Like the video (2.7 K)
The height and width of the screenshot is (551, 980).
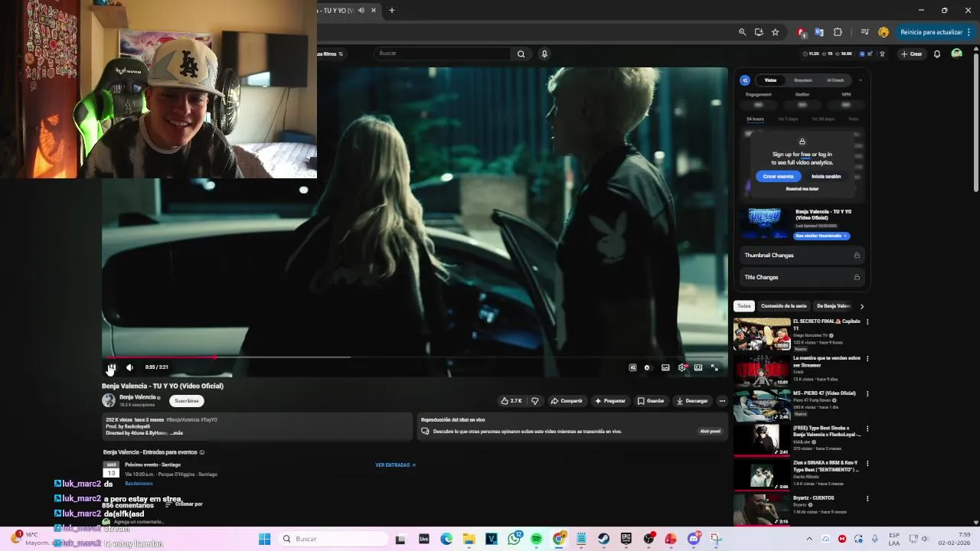[511, 400]
